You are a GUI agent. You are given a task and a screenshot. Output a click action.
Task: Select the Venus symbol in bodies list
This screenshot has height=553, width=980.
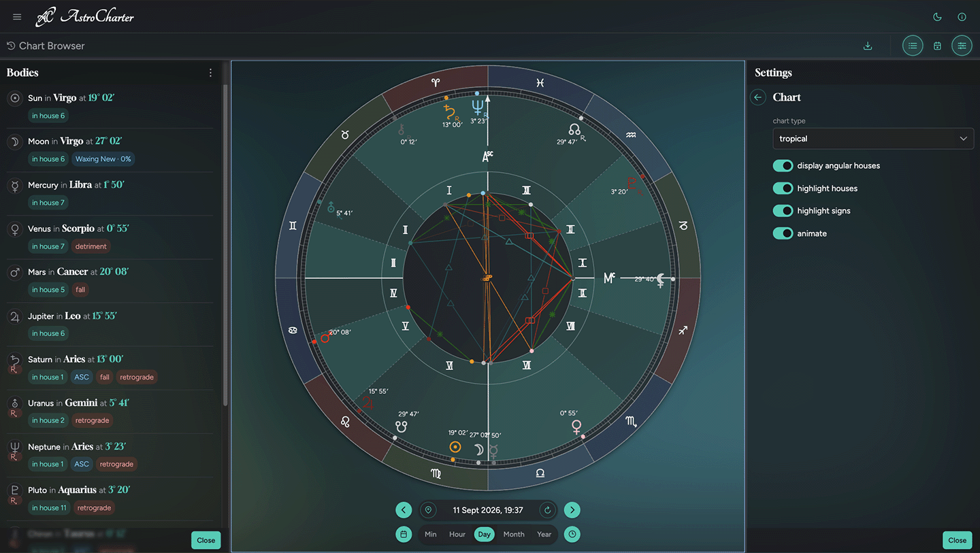coord(15,229)
